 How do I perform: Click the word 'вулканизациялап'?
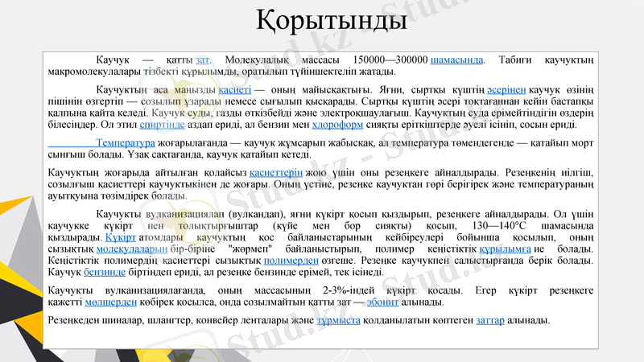tap(185, 214)
